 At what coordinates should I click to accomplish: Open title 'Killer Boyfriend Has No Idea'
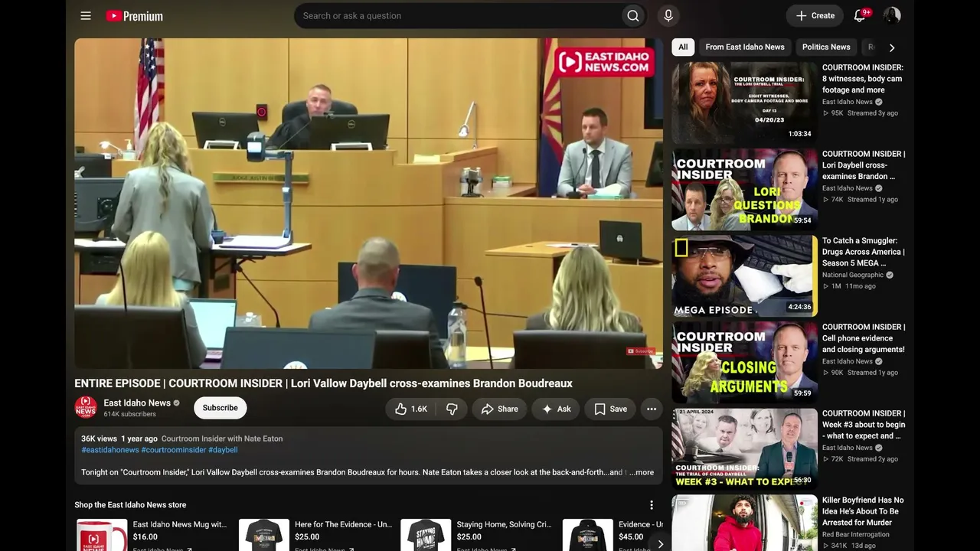tap(863, 511)
